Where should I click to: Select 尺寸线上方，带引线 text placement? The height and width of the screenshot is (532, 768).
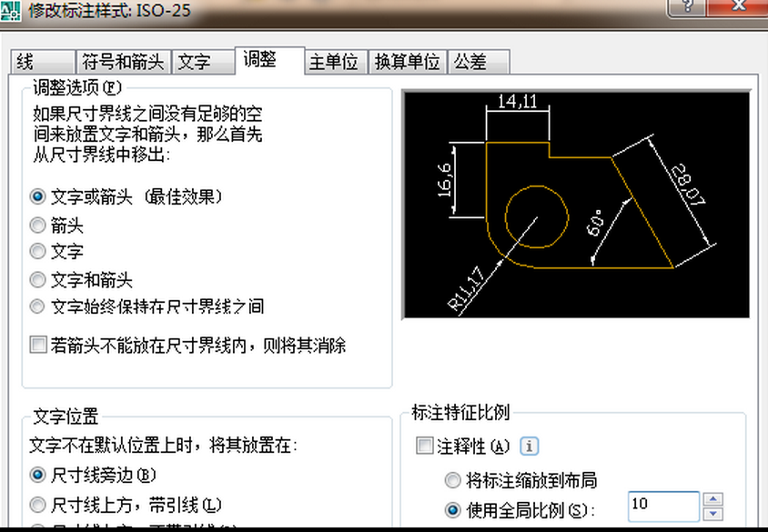point(38,504)
